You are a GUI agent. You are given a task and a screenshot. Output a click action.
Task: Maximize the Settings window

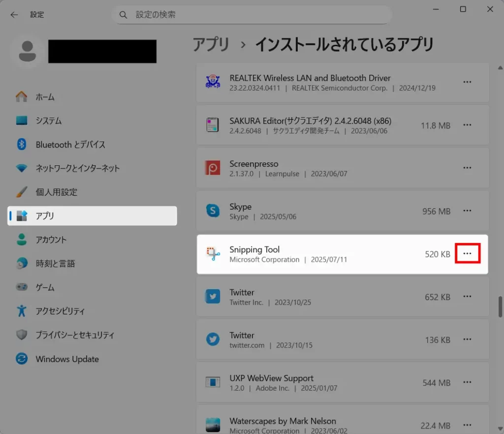(463, 9)
